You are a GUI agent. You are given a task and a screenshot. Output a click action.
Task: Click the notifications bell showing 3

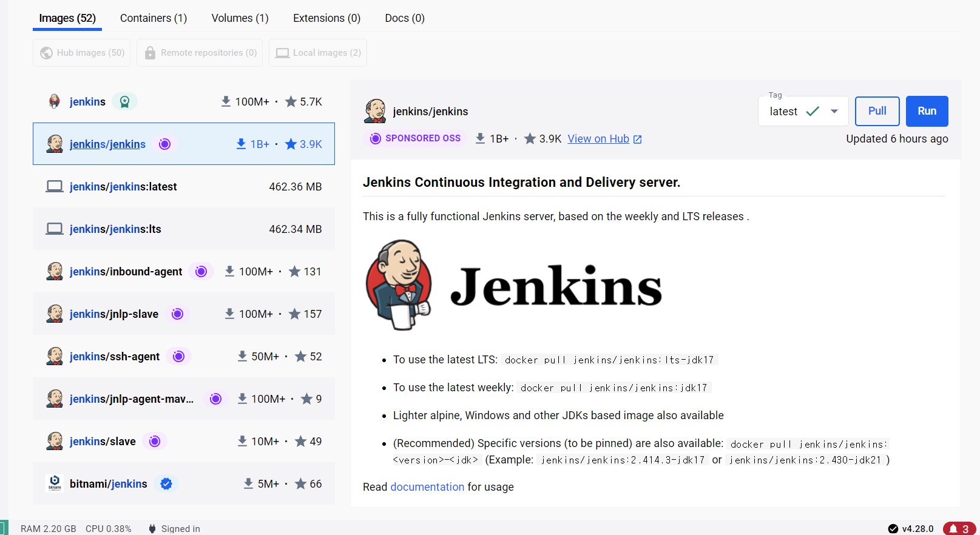coord(959,529)
